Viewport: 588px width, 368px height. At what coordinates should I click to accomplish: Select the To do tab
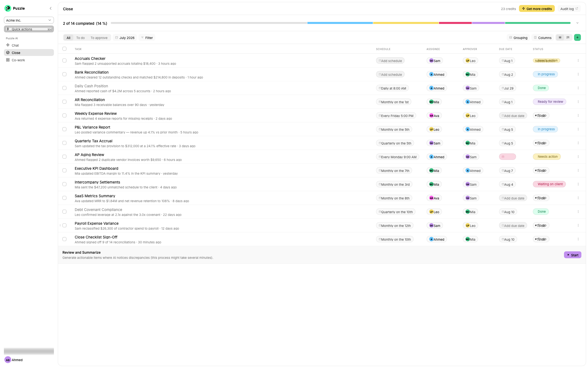[x=80, y=38]
